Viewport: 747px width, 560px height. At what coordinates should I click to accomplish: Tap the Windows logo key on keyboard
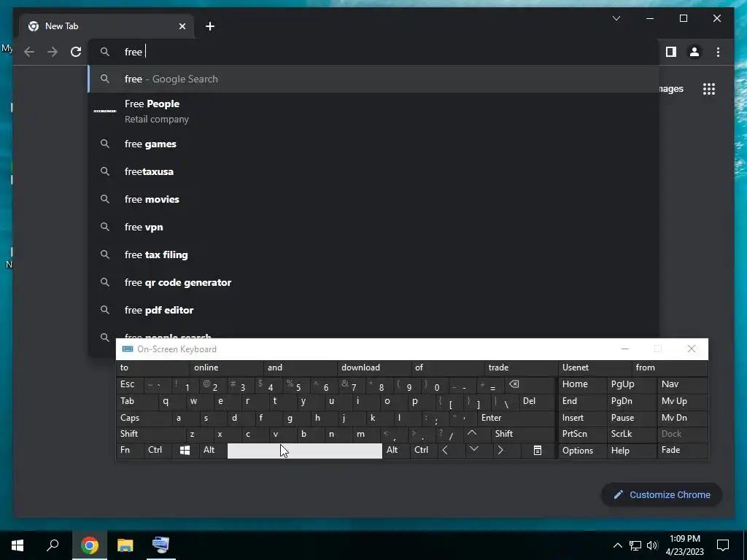pos(185,450)
